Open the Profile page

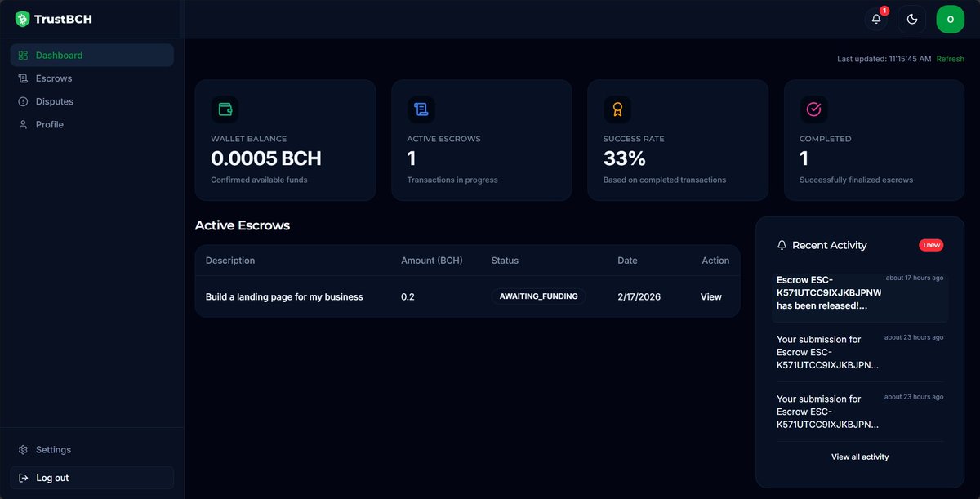pos(92,124)
